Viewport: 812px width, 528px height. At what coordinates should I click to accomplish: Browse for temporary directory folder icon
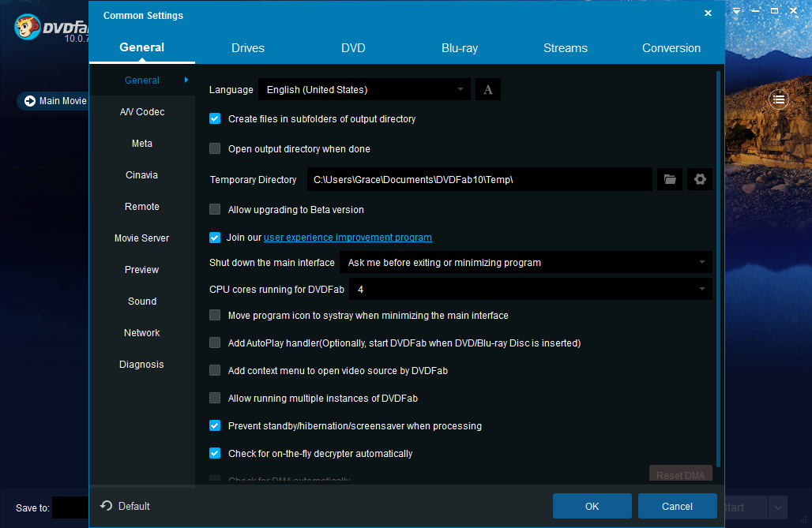click(x=670, y=180)
